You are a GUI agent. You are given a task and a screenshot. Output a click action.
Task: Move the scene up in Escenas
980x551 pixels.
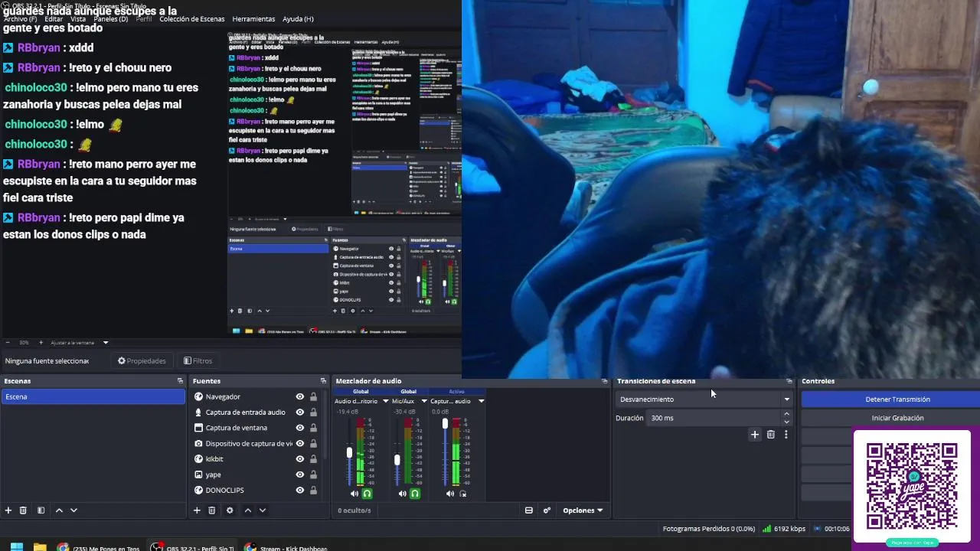(59, 510)
